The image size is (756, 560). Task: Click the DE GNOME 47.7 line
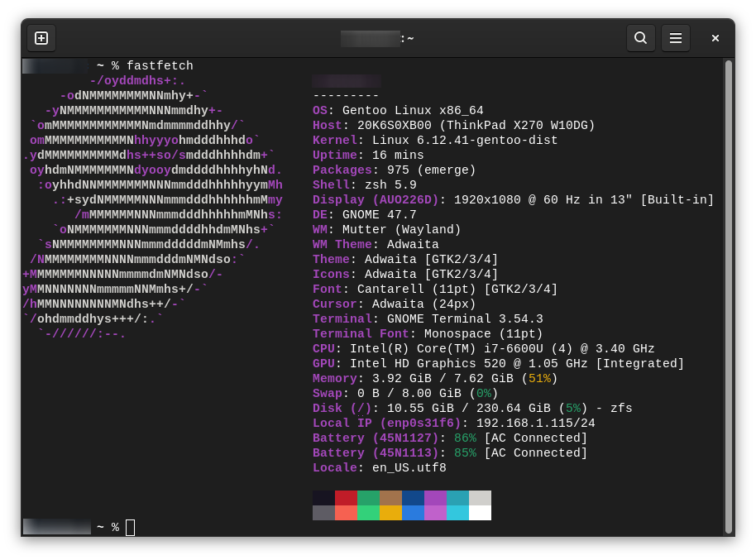click(364, 215)
